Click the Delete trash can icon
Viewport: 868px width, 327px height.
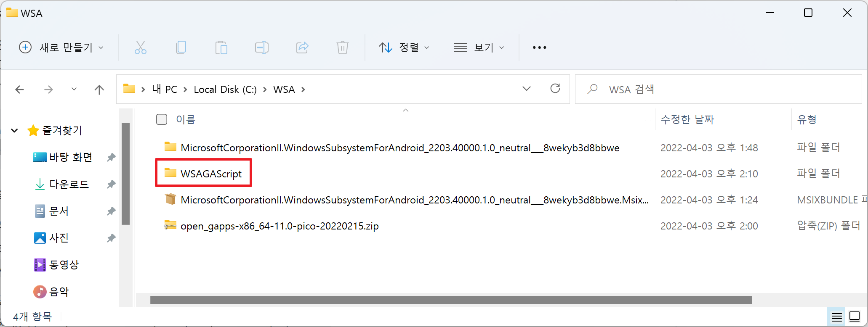click(343, 47)
